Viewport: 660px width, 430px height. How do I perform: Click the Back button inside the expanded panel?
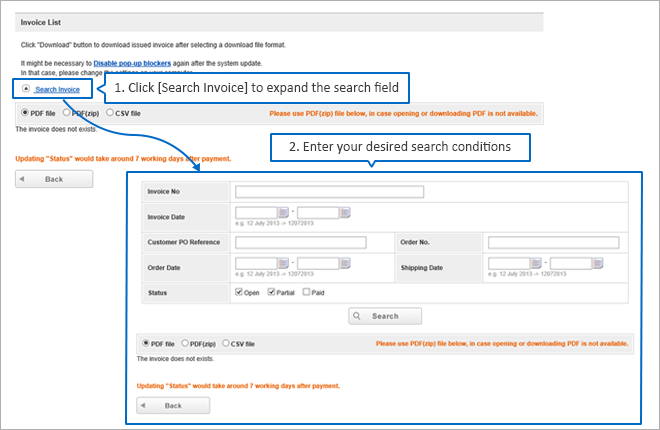(173, 406)
